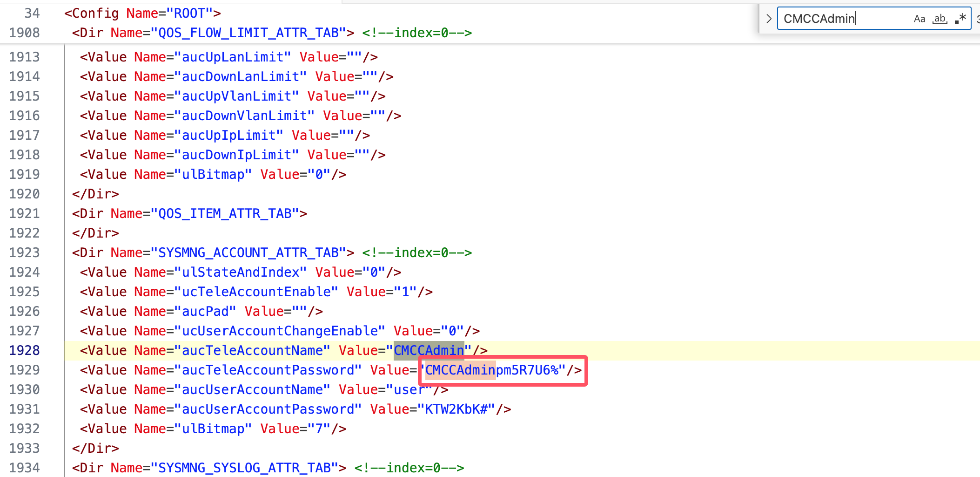Click the aucDownIpLimit attribute name
The width and height of the screenshot is (980, 477).
point(236,155)
